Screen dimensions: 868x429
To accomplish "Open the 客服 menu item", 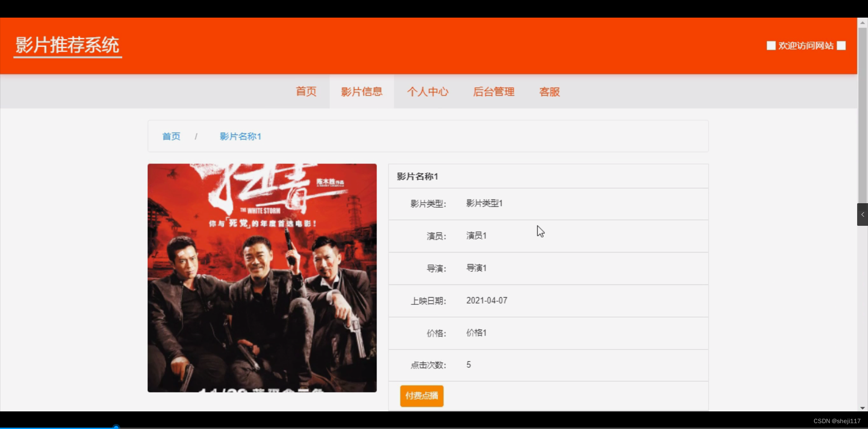I will [x=549, y=91].
